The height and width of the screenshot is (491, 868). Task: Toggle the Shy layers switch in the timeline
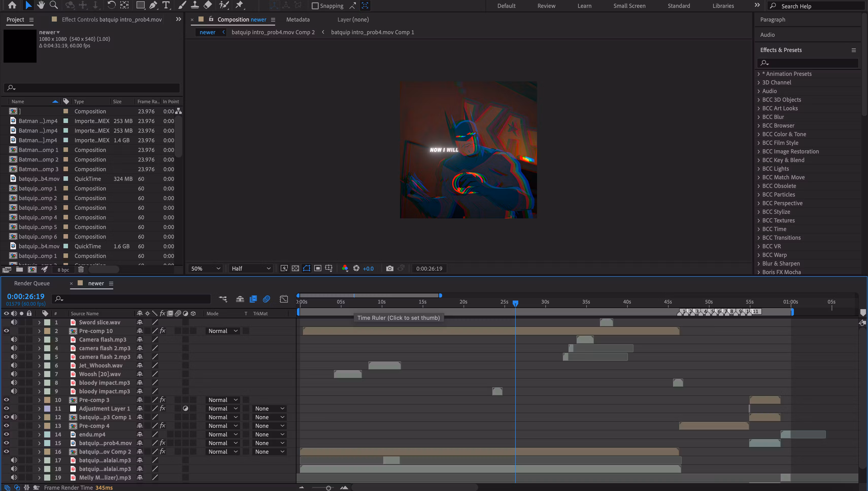pos(240,299)
